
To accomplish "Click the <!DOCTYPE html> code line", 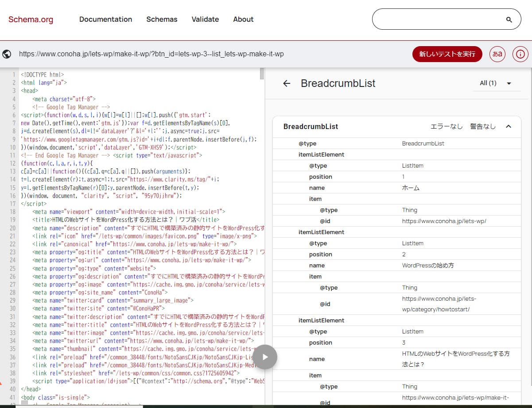I will (x=43, y=75).
